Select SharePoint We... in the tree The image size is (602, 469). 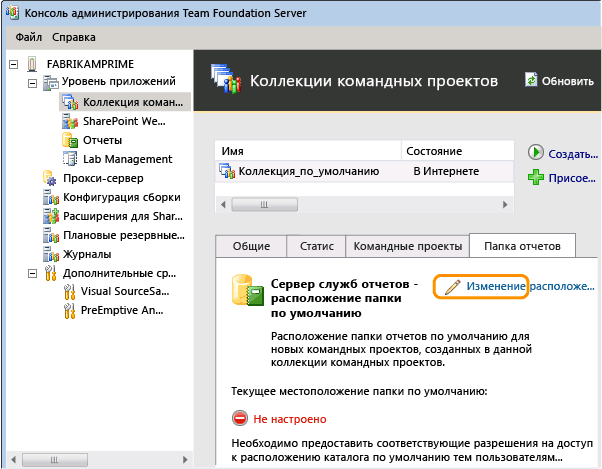(x=124, y=121)
